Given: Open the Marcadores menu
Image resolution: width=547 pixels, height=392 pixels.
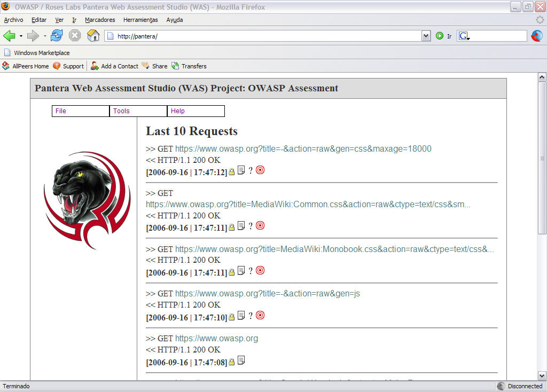Looking at the screenshot, I should tap(100, 20).
